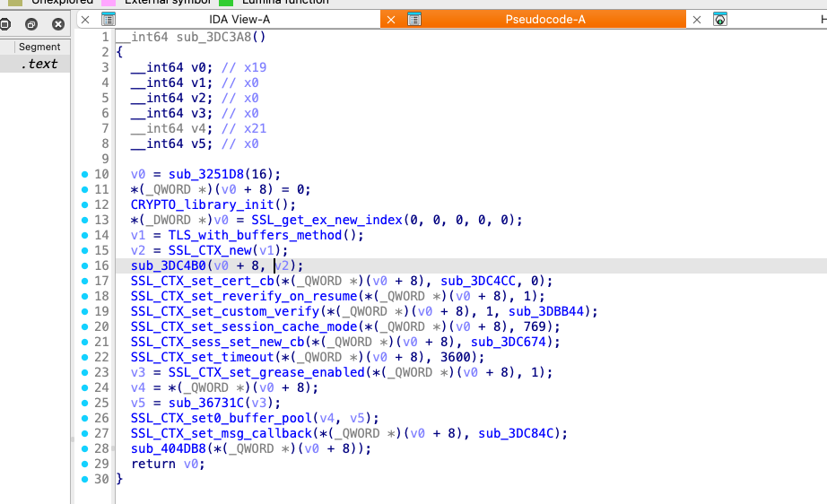The image size is (827, 504).
Task: Click the opening brace on line 2
Action: point(119,52)
